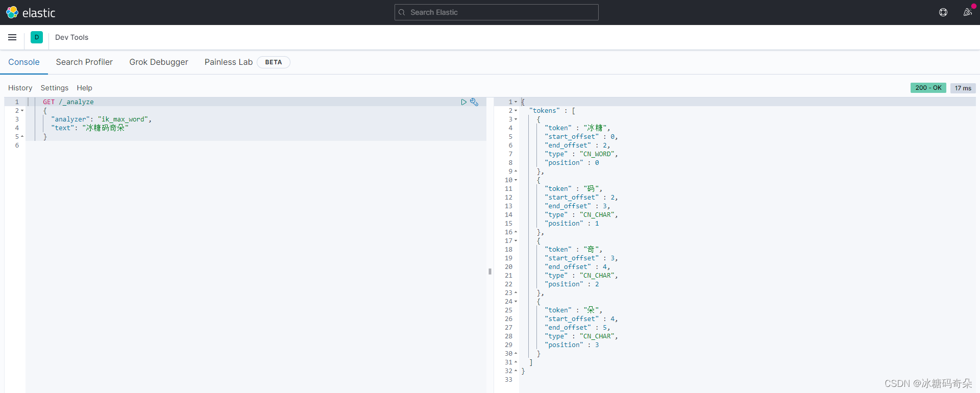Open console History
The height and width of the screenshot is (393, 980).
[x=20, y=88]
